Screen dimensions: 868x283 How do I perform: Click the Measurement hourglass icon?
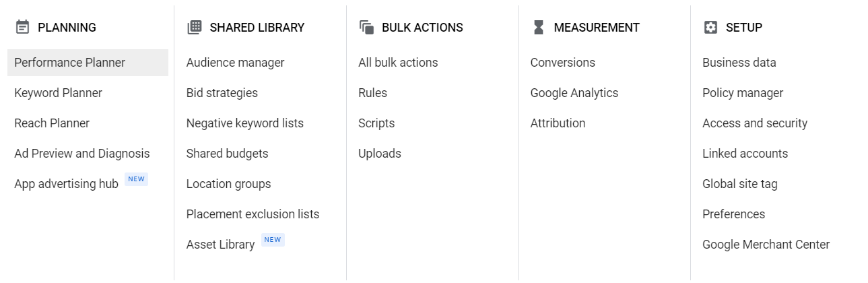pos(538,28)
